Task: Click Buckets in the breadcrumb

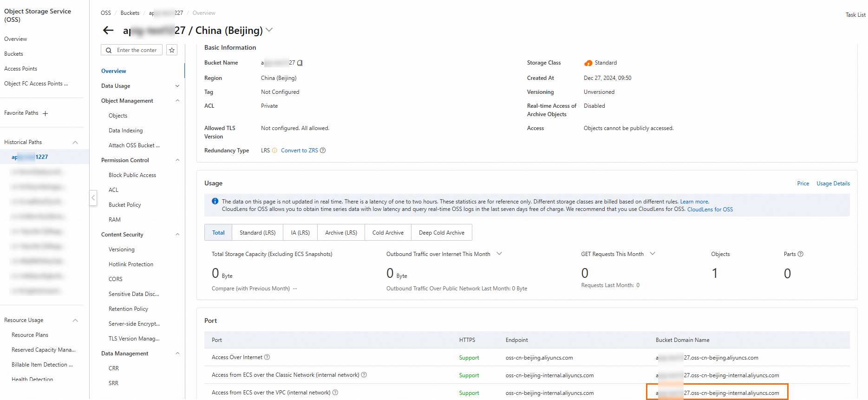Action: point(130,13)
